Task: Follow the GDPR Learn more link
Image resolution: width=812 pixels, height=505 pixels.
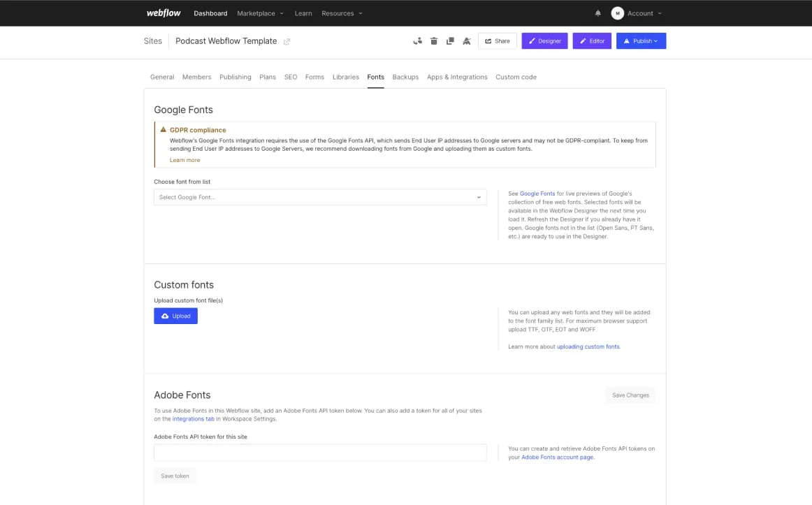Action: tap(185, 161)
